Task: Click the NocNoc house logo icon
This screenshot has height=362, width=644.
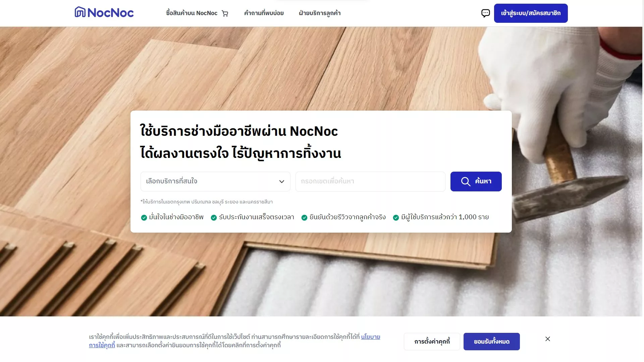Action: [80, 12]
